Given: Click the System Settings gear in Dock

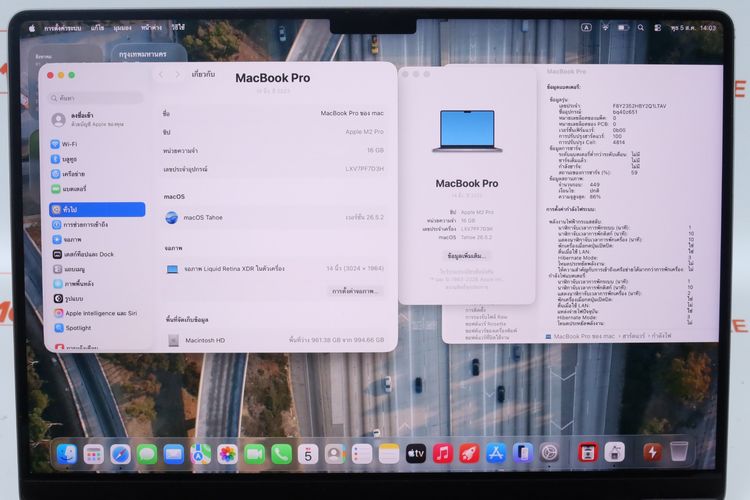Looking at the screenshot, I should point(550,452).
